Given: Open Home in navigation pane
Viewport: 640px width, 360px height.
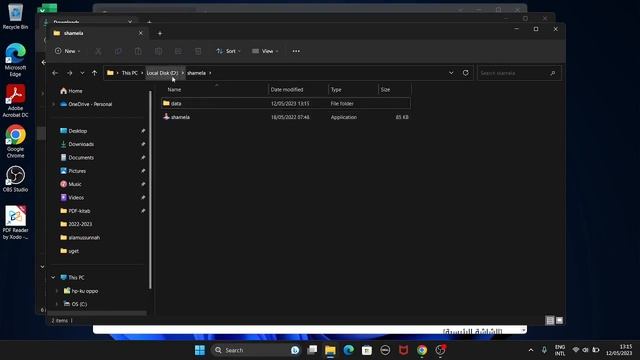Looking at the screenshot, I should tap(71, 91).
